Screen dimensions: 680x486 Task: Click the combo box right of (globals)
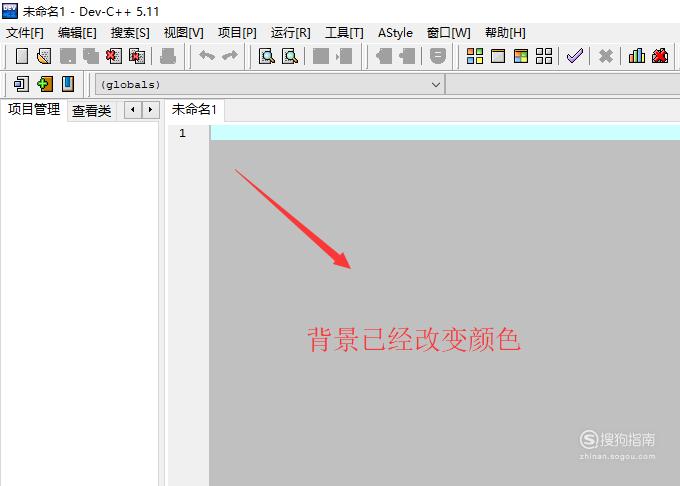pos(562,85)
